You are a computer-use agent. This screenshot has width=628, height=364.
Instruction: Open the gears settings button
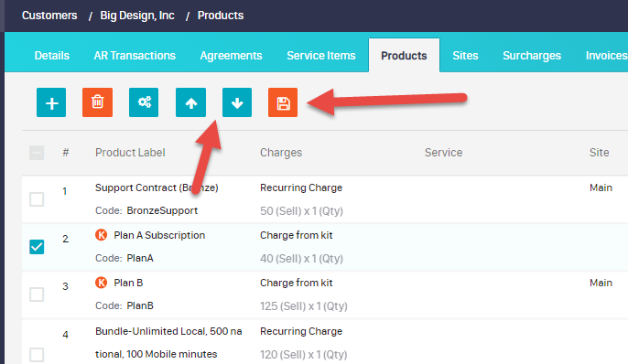click(x=144, y=102)
